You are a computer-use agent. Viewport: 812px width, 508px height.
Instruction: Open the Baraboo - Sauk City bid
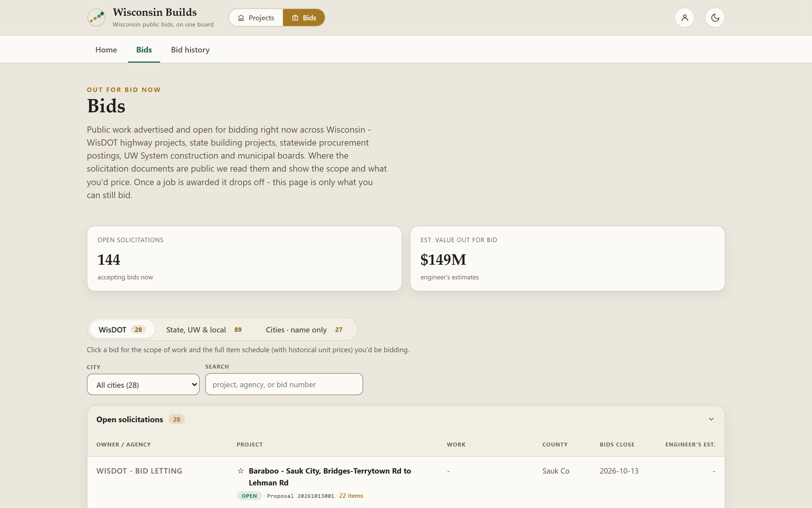click(x=330, y=476)
